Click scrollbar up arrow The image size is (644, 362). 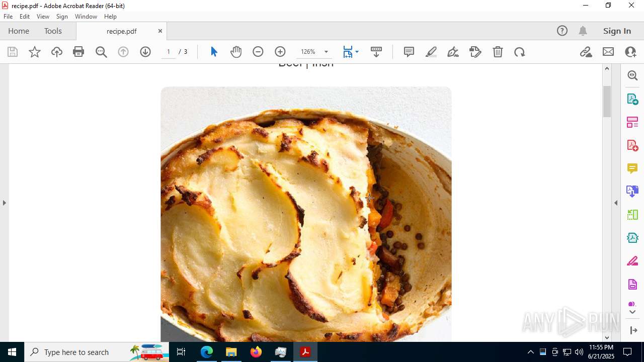607,68
